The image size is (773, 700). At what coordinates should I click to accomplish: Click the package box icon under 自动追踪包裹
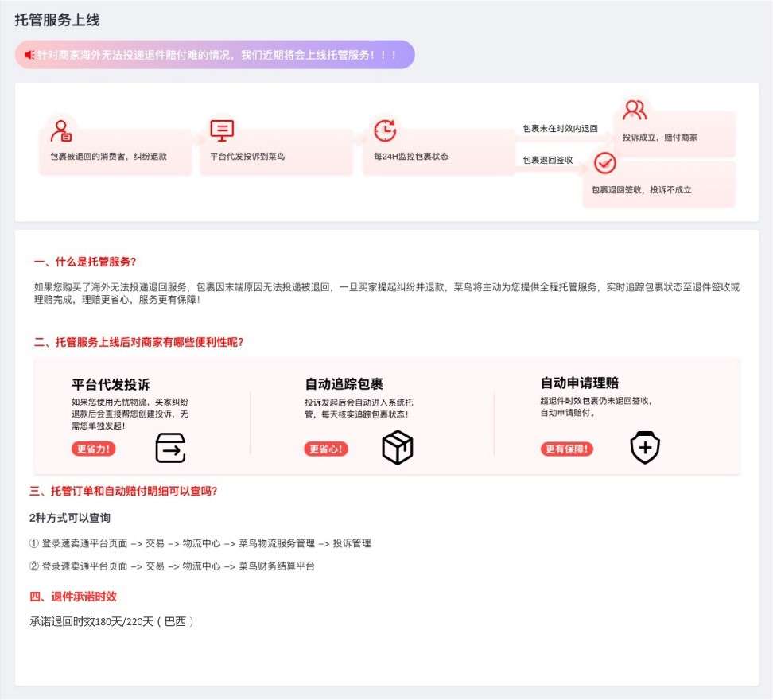(x=395, y=447)
